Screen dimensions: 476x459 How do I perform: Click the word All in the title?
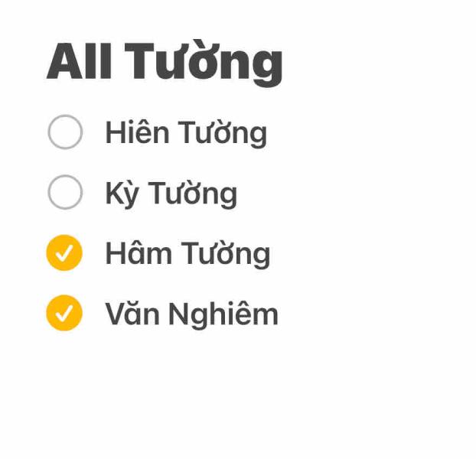point(80,61)
